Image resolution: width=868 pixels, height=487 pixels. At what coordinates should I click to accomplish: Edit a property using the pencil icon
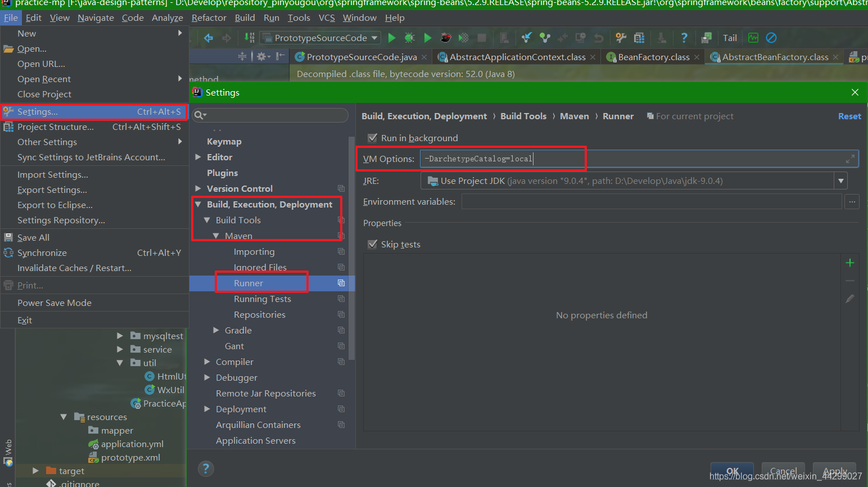pyautogui.click(x=849, y=299)
